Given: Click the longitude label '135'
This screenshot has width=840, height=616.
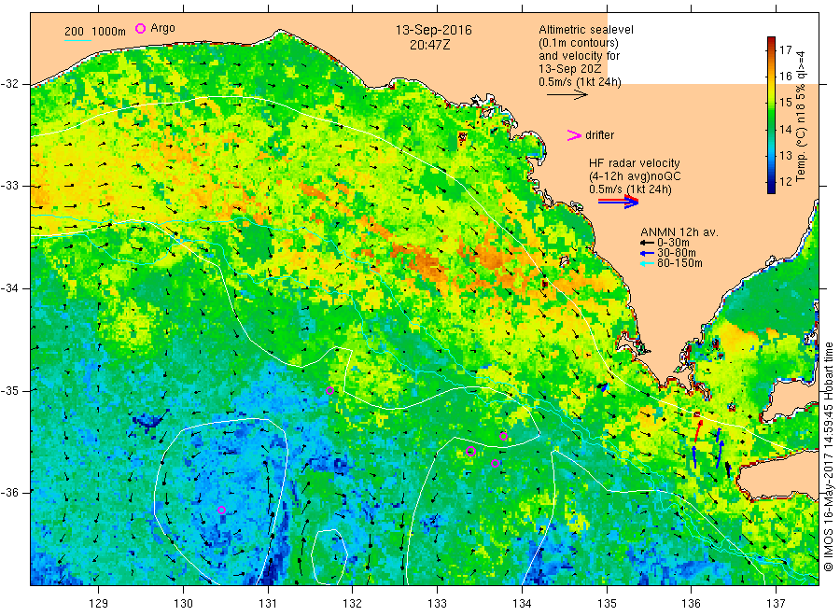Looking at the screenshot, I should [x=607, y=604].
